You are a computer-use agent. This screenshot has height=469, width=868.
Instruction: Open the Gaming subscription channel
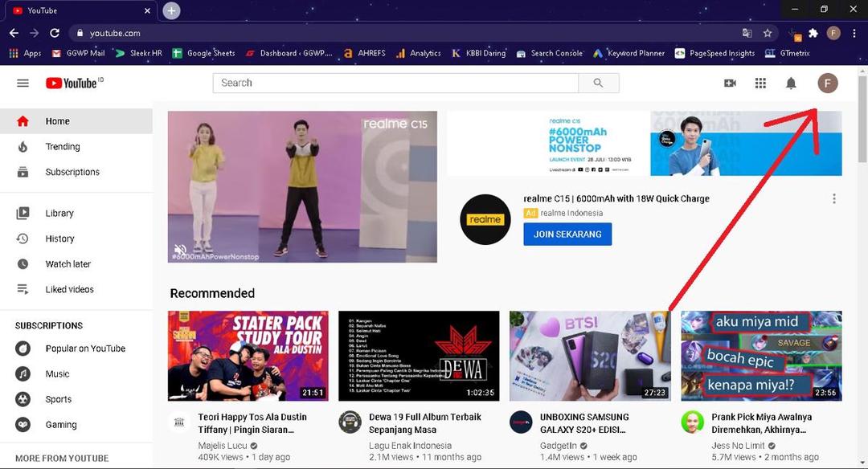(x=76, y=425)
